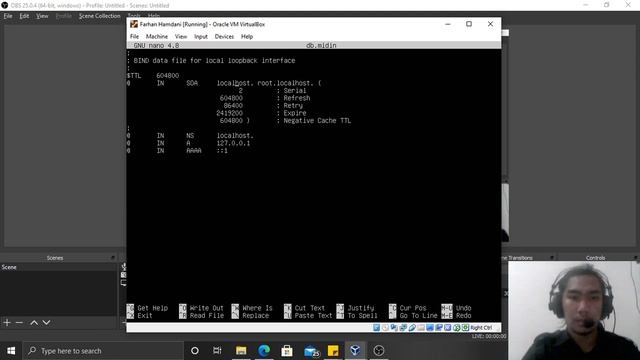Open display indicator in VirtualBox status bar
This screenshot has width=640, height=360.
tap(430, 327)
